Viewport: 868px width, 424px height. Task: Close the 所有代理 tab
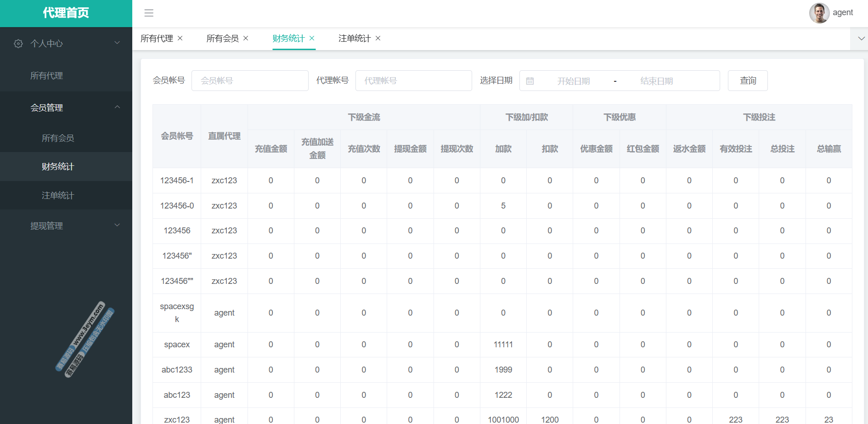tap(180, 38)
